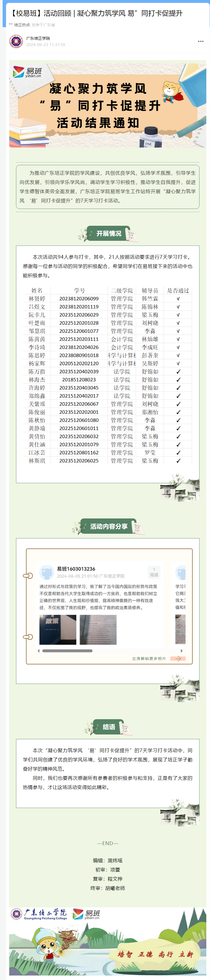This screenshot has width=210, height=980.
Task: Open the second photo thumbnail in post
Action: [x=98, y=630]
